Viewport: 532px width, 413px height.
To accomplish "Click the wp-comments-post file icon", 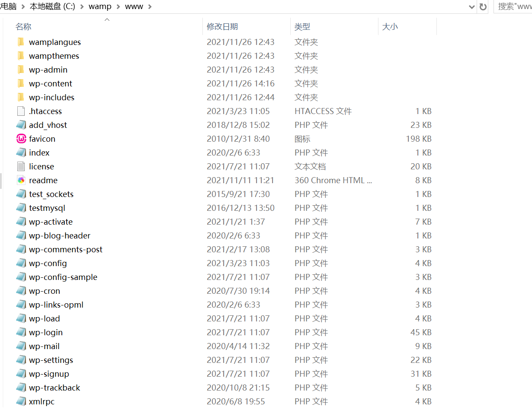I will click(x=21, y=249).
